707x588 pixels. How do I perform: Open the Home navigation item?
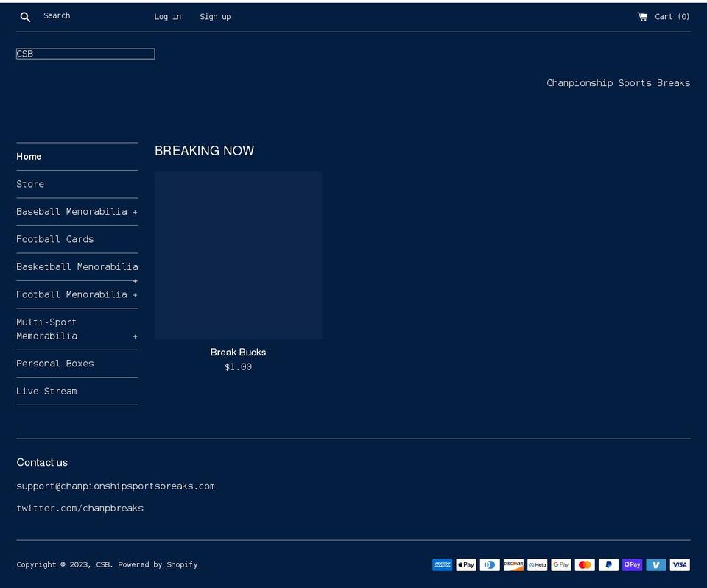29,156
